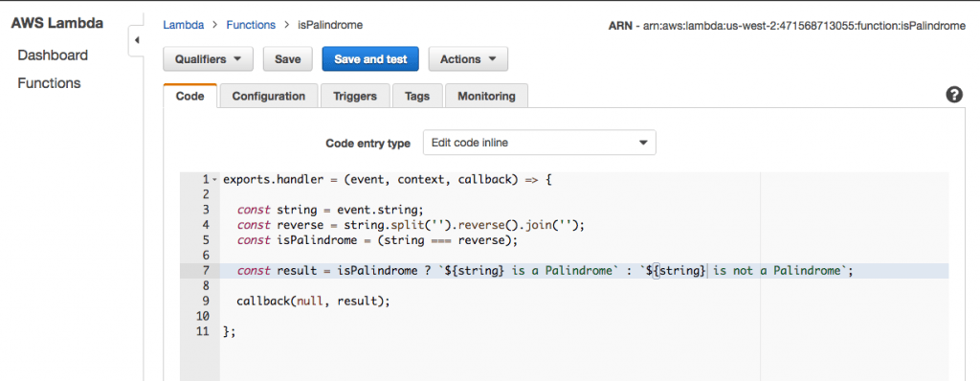The height and width of the screenshot is (381, 980).
Task: Open the Monitoring tab
Action: pos(486,97)
